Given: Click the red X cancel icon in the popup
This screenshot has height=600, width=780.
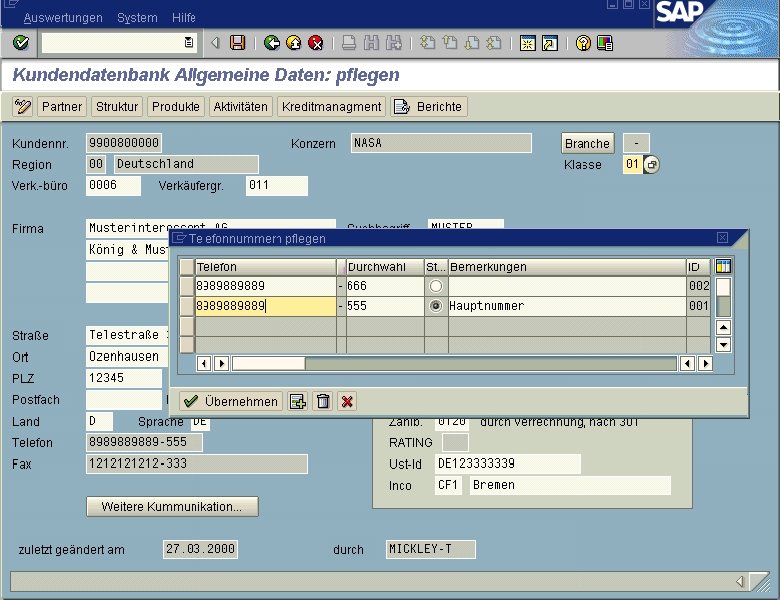Looking at the screenshot, I should point(347,401).
